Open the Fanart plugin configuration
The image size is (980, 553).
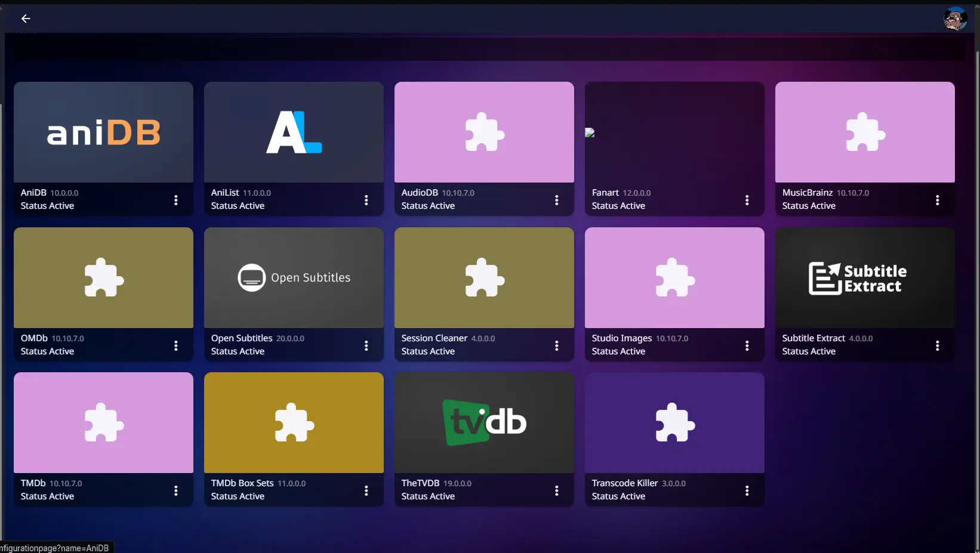[674, 132]
